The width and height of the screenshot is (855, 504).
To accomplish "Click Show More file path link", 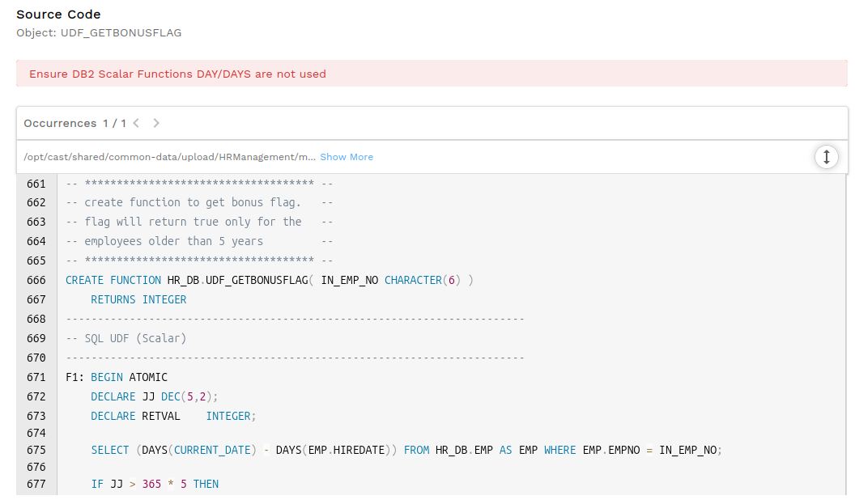I will pos(347,157).
